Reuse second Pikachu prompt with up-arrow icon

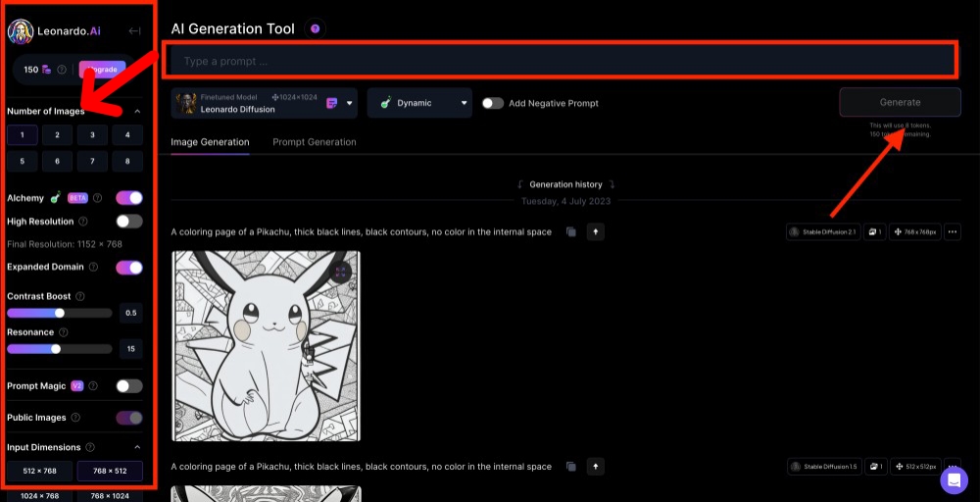pos(596,467)
